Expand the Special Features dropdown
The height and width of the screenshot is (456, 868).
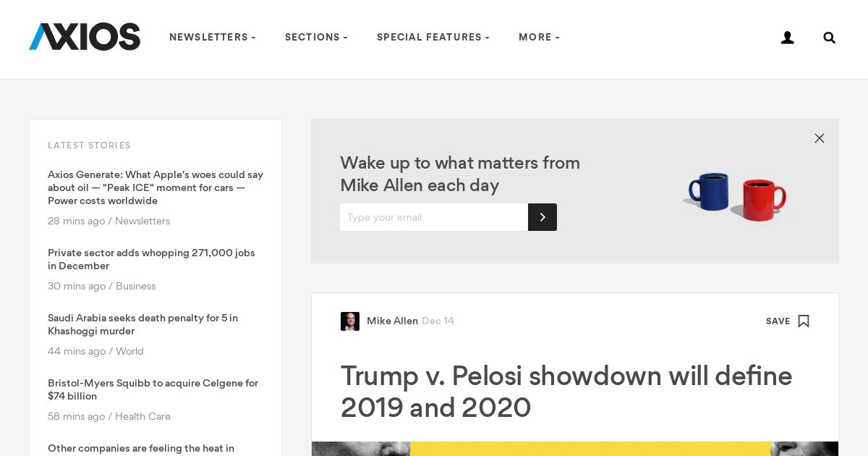click(x=433, y=38)
